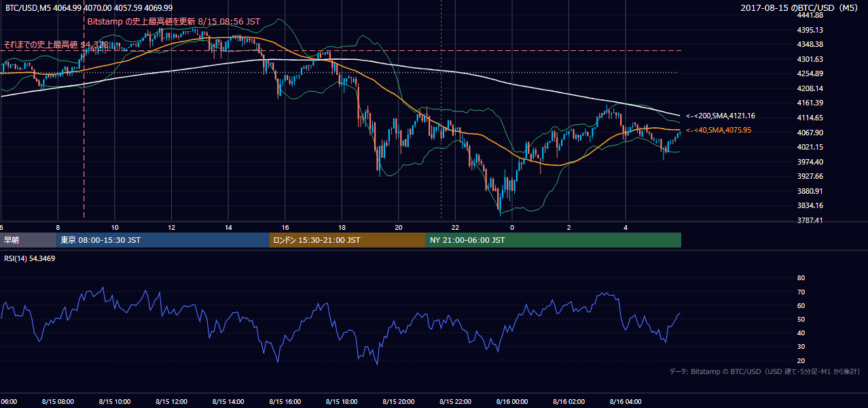Click hour label 18 below price chart
This screenshot has height=408, width=868.
pos(342,227)
